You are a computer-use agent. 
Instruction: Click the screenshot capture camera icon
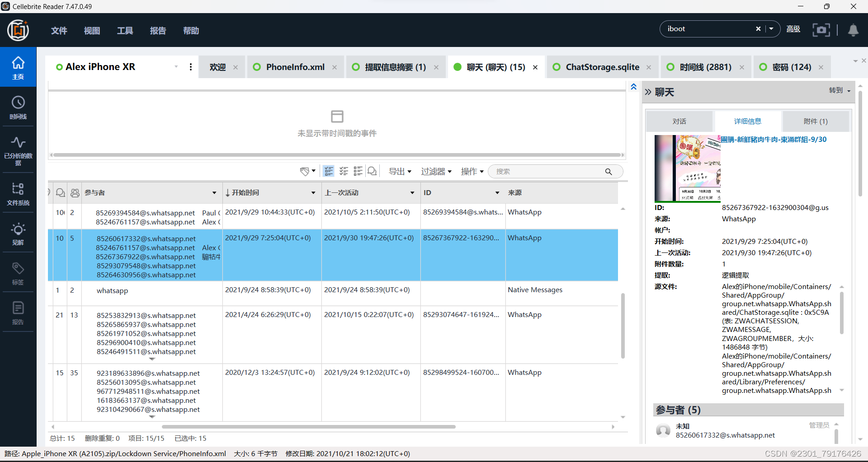click(821, 30)
